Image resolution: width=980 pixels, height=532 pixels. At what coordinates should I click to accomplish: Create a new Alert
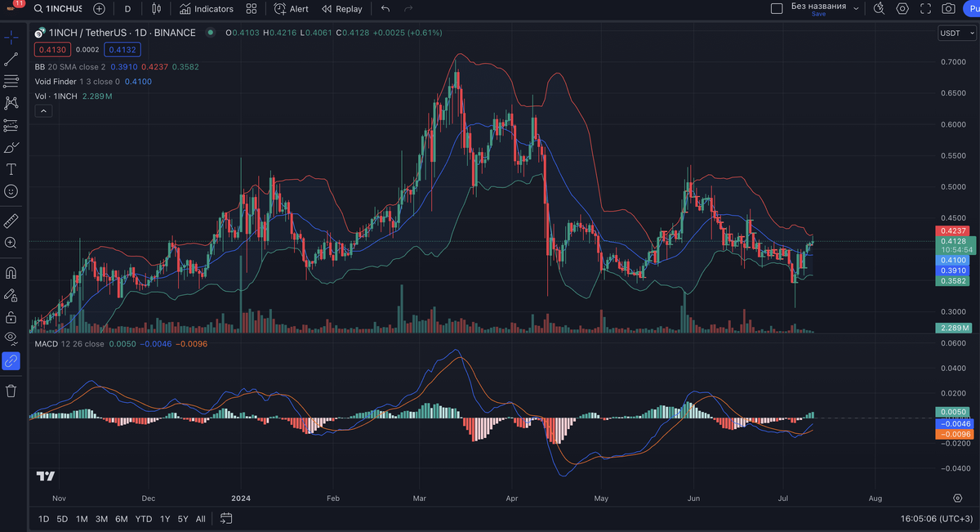(x=291, y=9)
